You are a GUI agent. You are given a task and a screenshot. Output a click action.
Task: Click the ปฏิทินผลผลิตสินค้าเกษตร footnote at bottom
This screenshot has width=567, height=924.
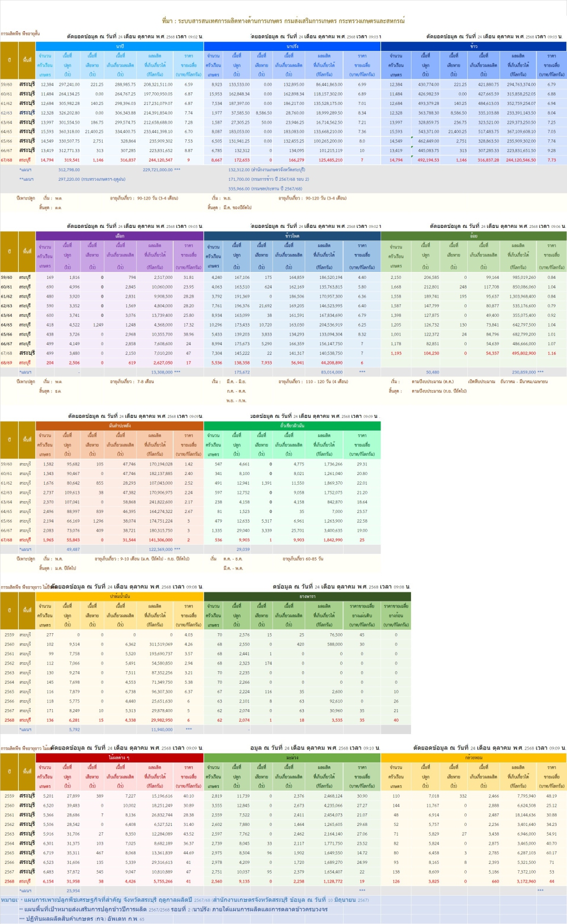(x=85, y=919)
